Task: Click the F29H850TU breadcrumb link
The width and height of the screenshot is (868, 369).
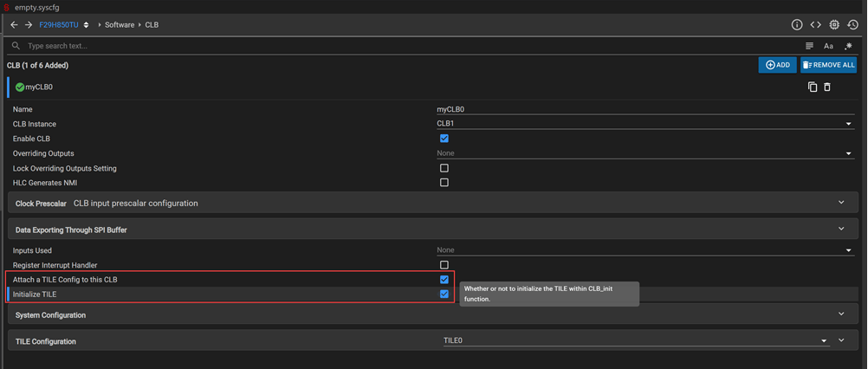Action: (x=59, y=25)
